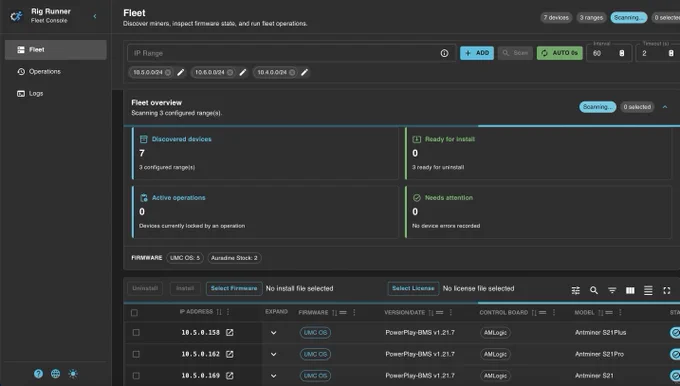Open 10.5.0.169 in new window icon
Screen dimensions: 680x386
coord(230,376)
